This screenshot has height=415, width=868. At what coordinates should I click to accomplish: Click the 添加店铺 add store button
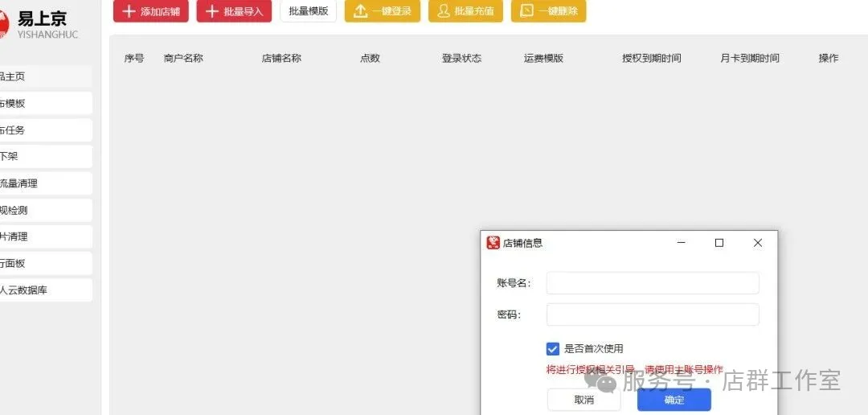click(150, 11)
